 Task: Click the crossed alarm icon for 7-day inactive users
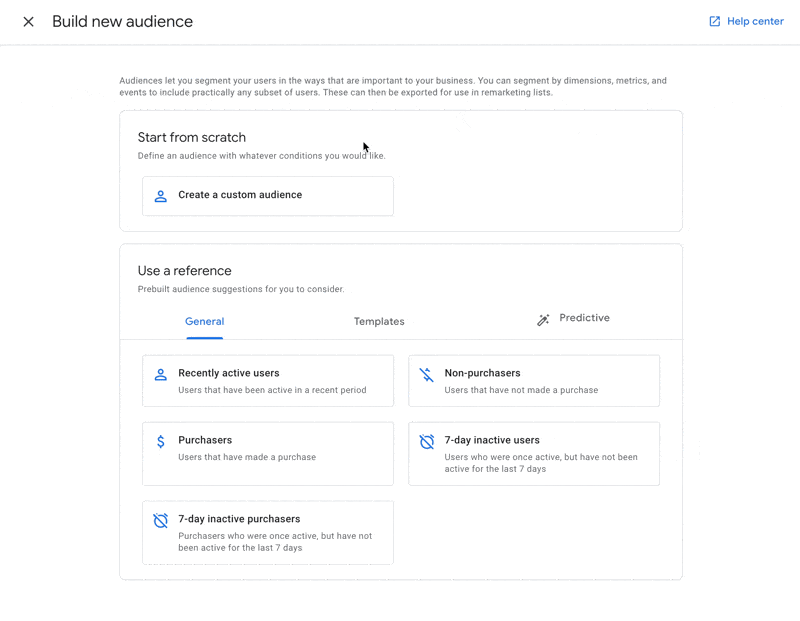coord(427,441)
